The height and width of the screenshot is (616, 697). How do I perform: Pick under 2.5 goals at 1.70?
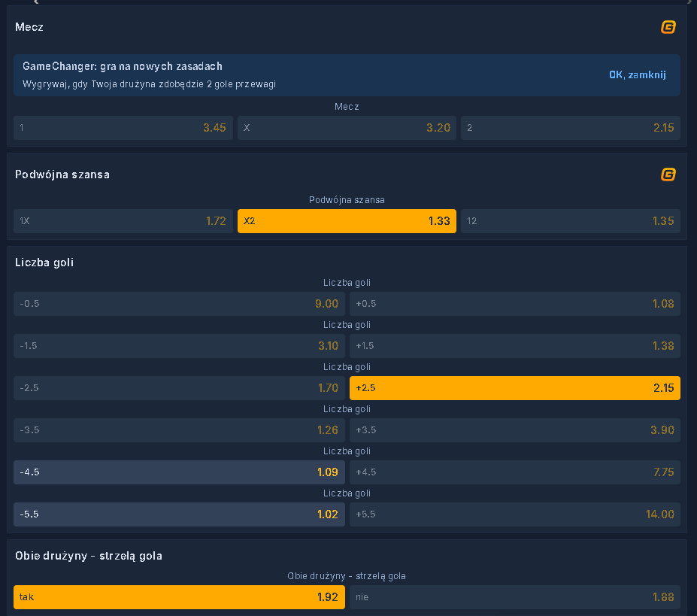(x=179, y=388)
